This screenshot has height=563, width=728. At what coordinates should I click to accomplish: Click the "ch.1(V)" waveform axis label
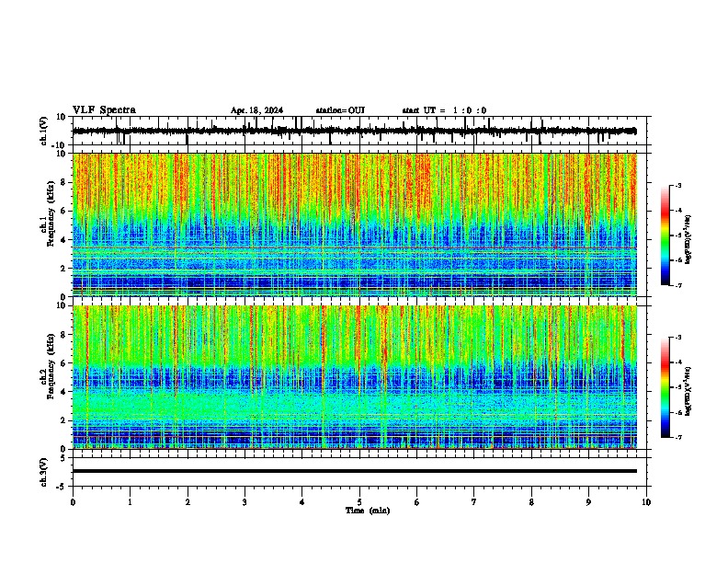pyautogui.click(x=44, y=131)
